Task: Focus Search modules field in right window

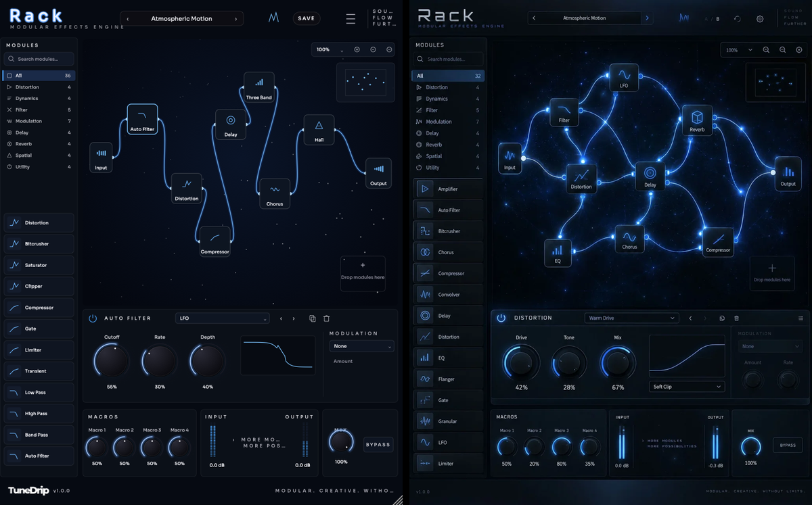Action: coord(449,59)
